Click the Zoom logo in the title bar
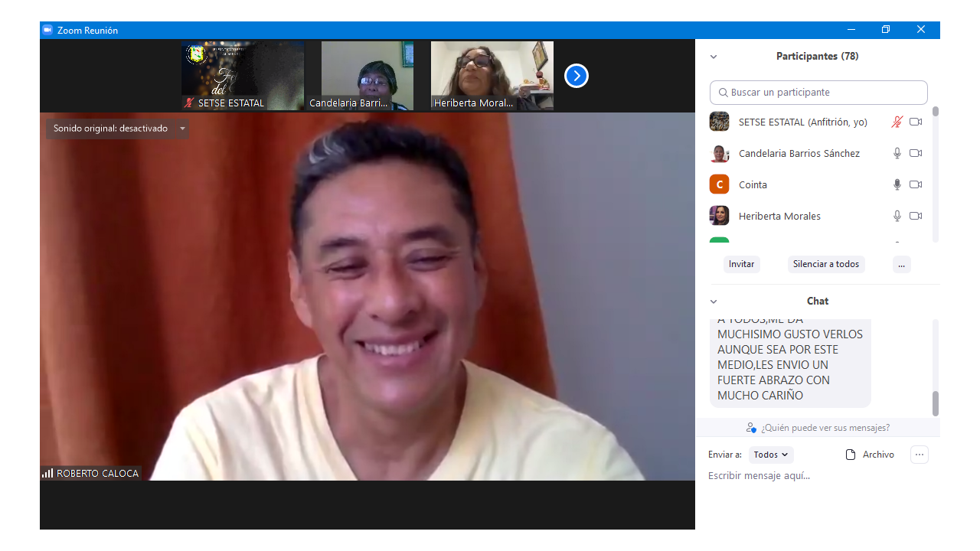The height and width of the screenshot is (551, 980). 47,30
